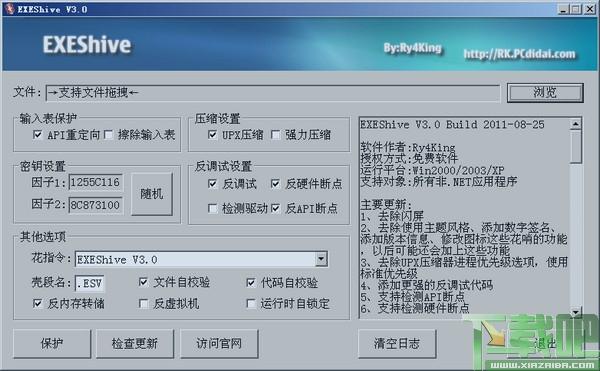The height and width of the screenshot is (371, 600).
Task: Click the log panel scrollbar thumb
Action: coord(576,147)
